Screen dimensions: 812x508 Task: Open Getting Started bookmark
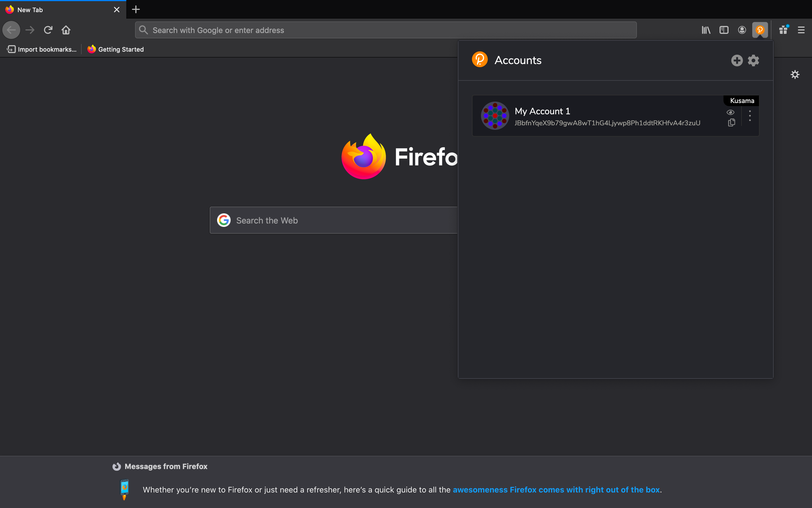point(116,49)
